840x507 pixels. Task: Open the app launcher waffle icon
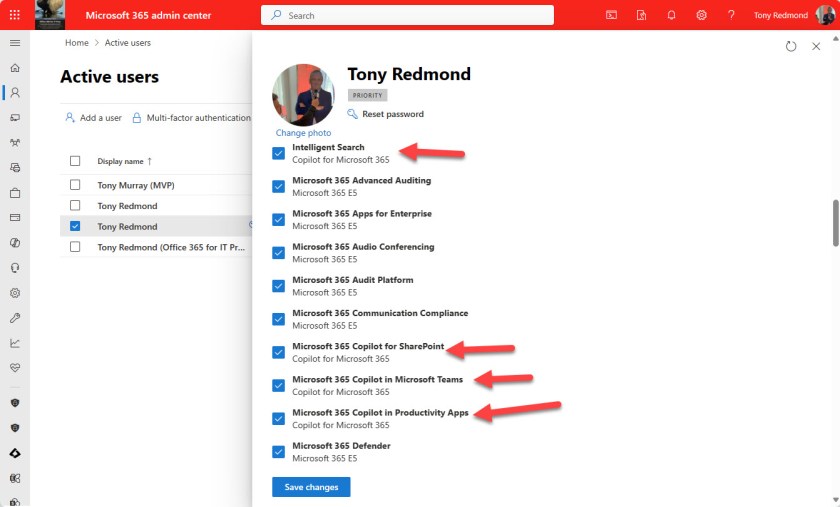tap(14, 14)
